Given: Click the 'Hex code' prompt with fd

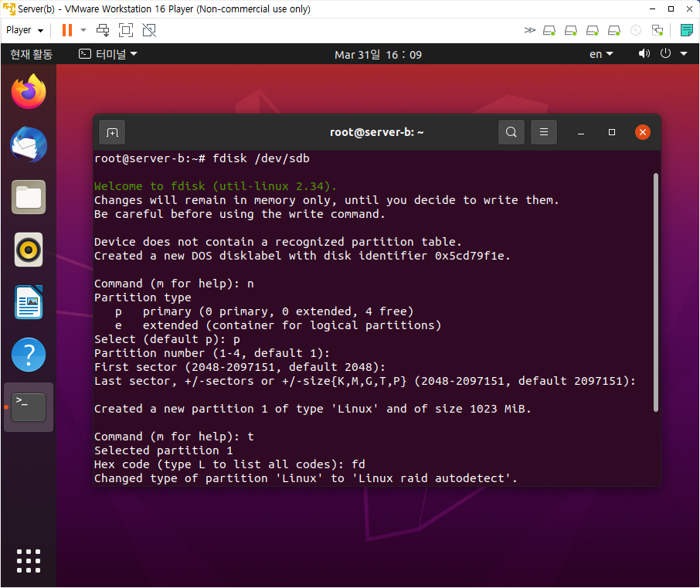Looking at the screenshot, I should [229, 464].
